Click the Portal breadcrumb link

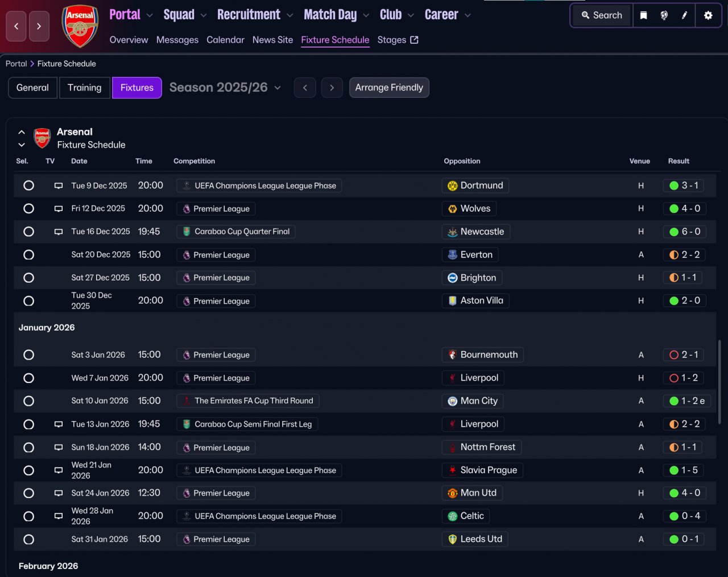tap(16, 64)
